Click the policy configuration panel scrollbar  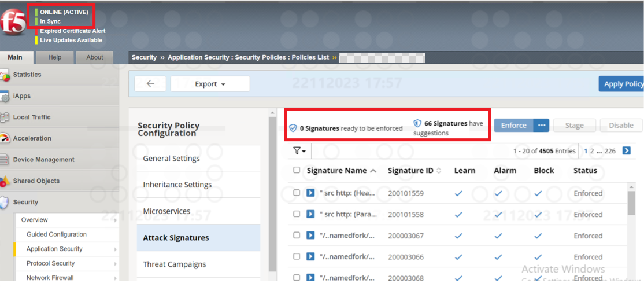(272, 193)
